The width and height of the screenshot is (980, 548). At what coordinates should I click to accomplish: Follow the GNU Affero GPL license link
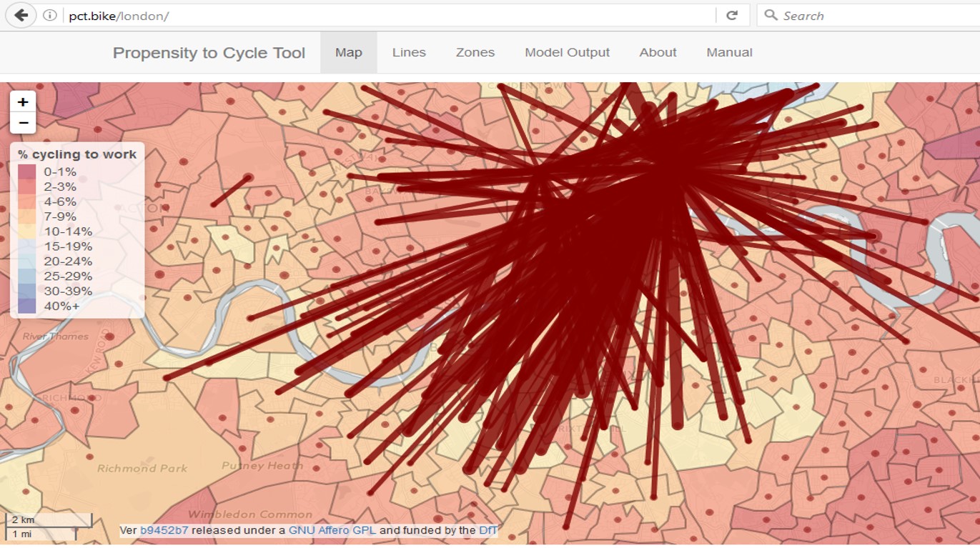coord(330,530)
